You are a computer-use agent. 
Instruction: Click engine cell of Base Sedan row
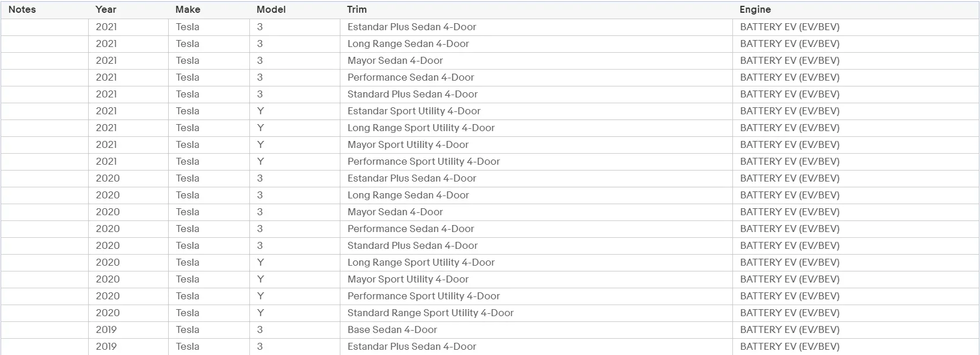point(789,329)
